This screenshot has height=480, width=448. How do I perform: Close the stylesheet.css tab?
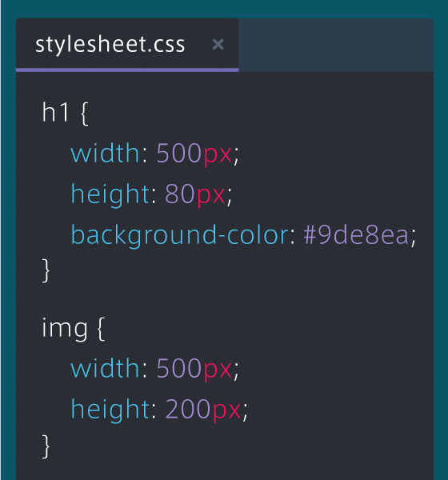[218, 44]
